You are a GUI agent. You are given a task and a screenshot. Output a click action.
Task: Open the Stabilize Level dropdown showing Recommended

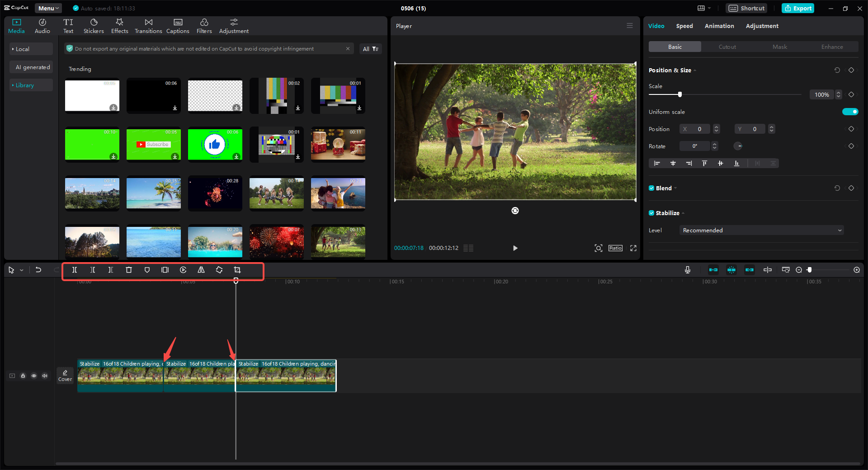click(x=761, y=230)
